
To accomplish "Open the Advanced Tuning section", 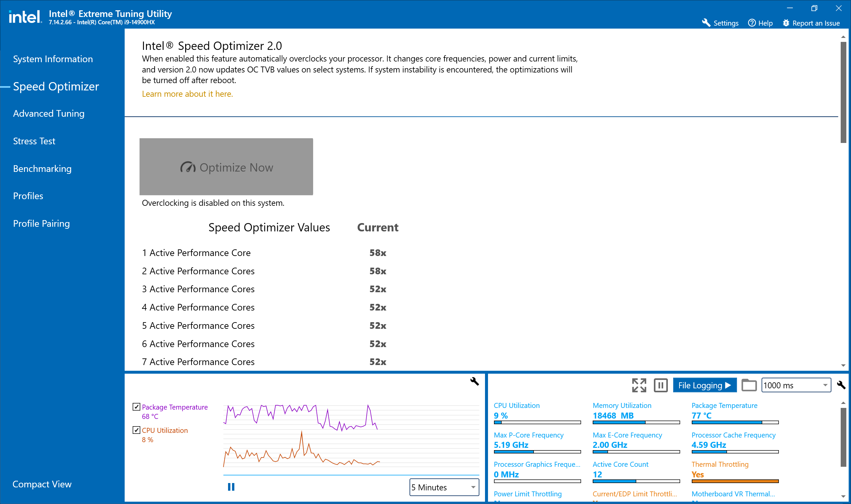I will 49,113.
